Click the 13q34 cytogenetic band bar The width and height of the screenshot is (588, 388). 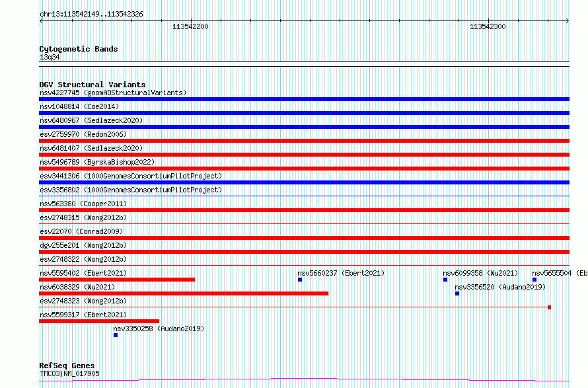(x=304, y=64)
